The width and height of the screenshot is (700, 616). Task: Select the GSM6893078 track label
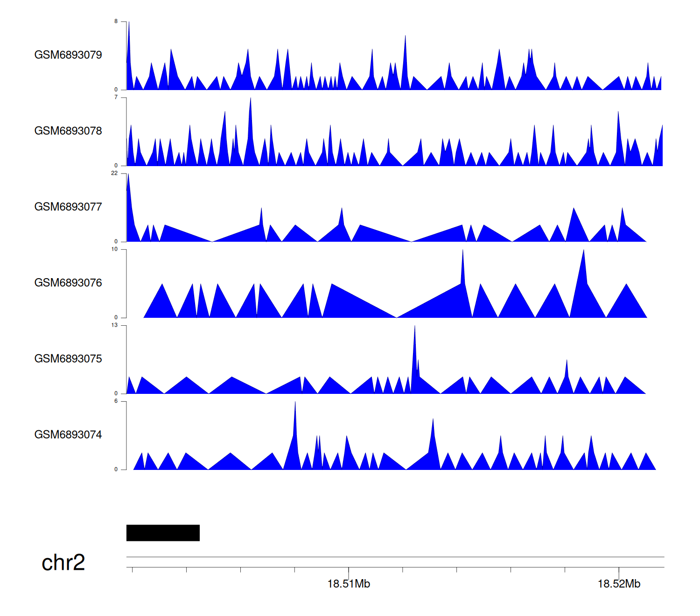pos(68,131)
